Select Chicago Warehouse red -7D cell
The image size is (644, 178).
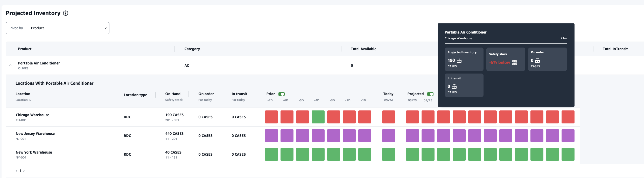(x=271, y=117)
